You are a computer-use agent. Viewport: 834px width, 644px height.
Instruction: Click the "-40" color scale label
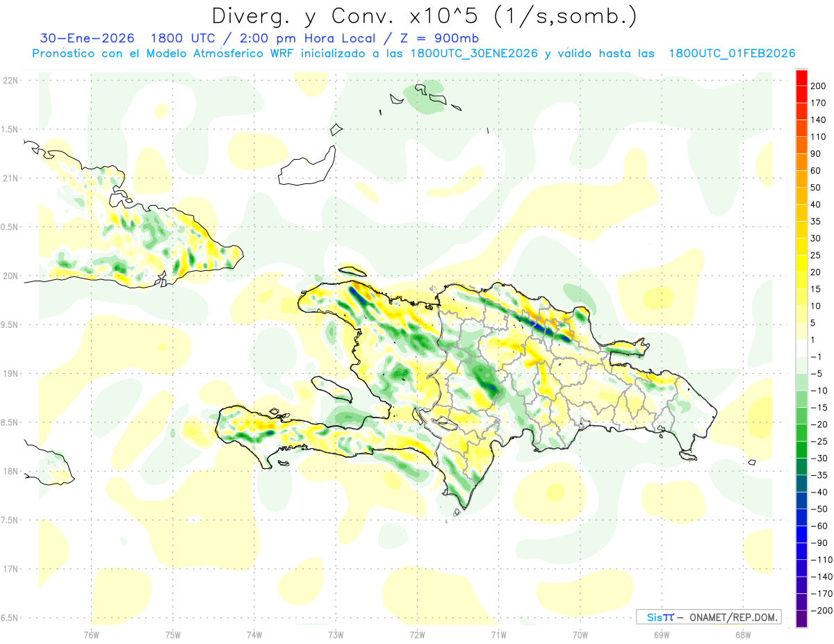[x=819, y=492]
